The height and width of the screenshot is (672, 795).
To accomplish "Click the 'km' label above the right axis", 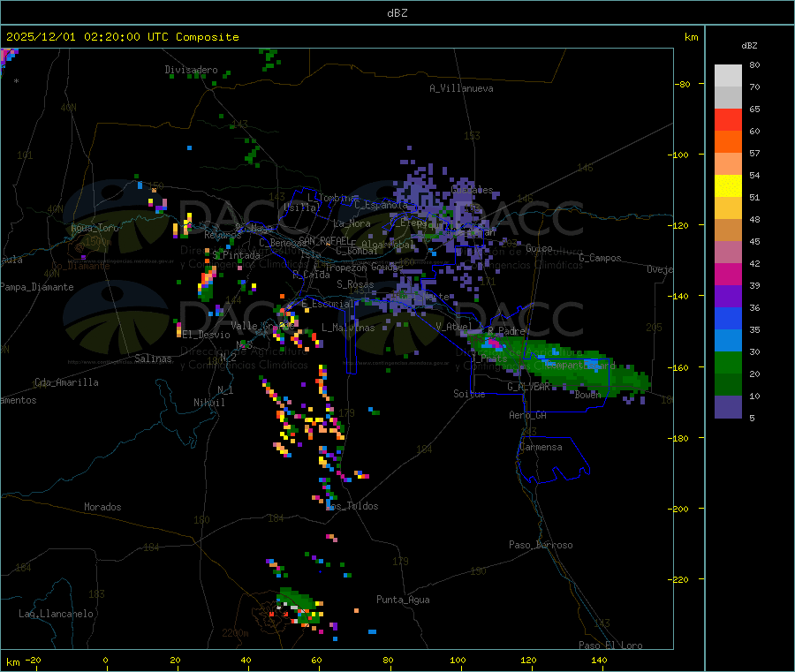I will coord(691,37).
